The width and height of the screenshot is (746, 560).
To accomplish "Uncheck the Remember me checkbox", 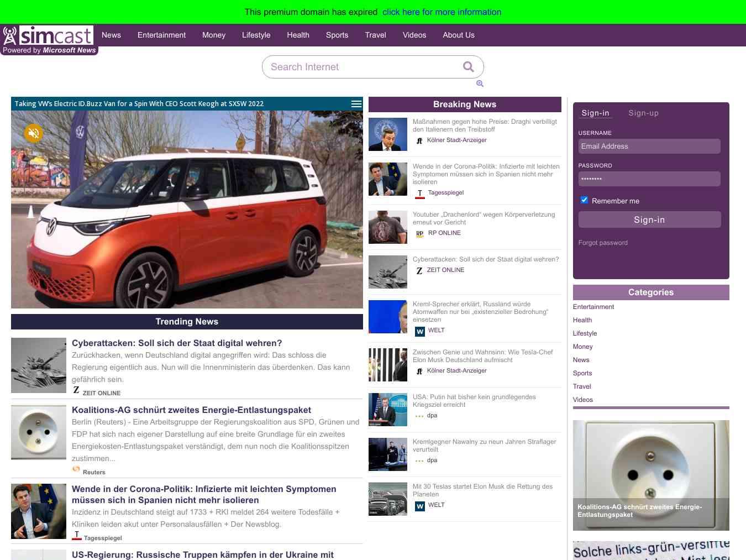I will click(584, 200).
